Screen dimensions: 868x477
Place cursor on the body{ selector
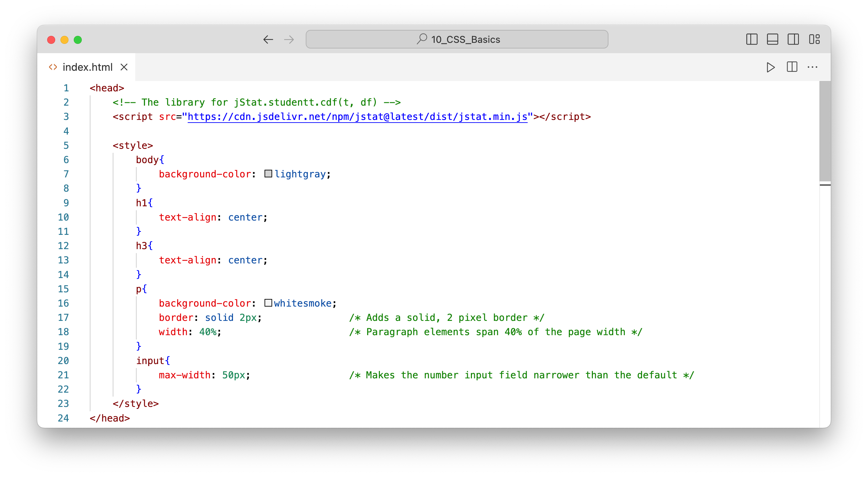(x=150, y=160)
